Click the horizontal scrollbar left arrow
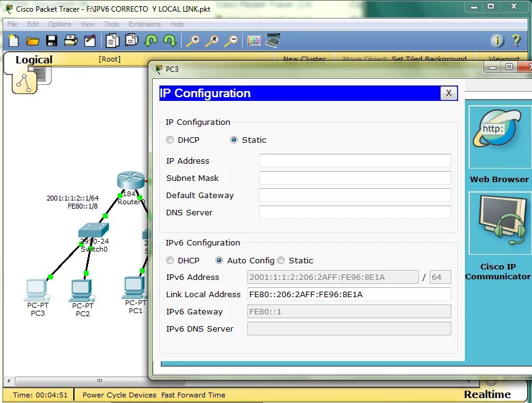 (x=9, y=381)
